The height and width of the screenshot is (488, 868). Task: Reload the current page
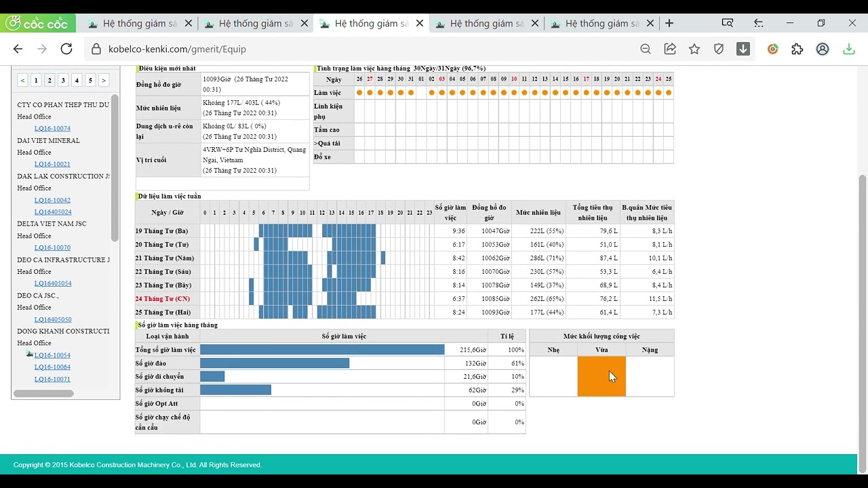tap(66, 49)
